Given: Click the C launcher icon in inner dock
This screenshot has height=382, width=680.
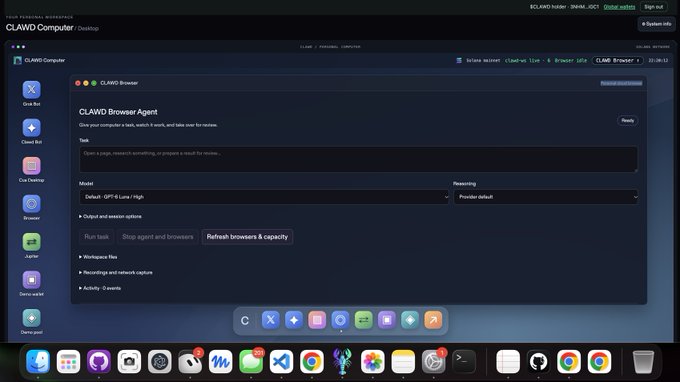Looking at the screenshot, I should coord(245,320).
